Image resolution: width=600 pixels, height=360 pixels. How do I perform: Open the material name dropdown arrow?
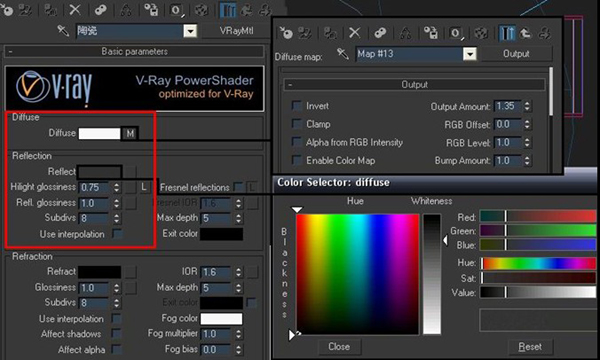coord(190,31)
